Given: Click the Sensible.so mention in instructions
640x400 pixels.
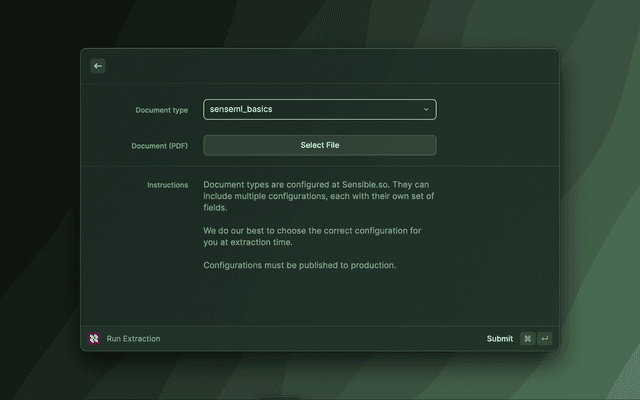Looking at the screenshot, I should pyautogui.click(x=366, y=185).
